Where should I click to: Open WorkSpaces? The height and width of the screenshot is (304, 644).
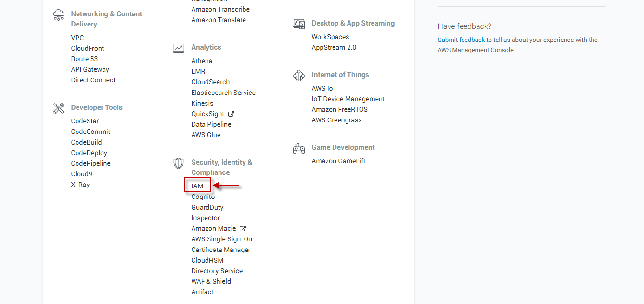coord(330,37)
